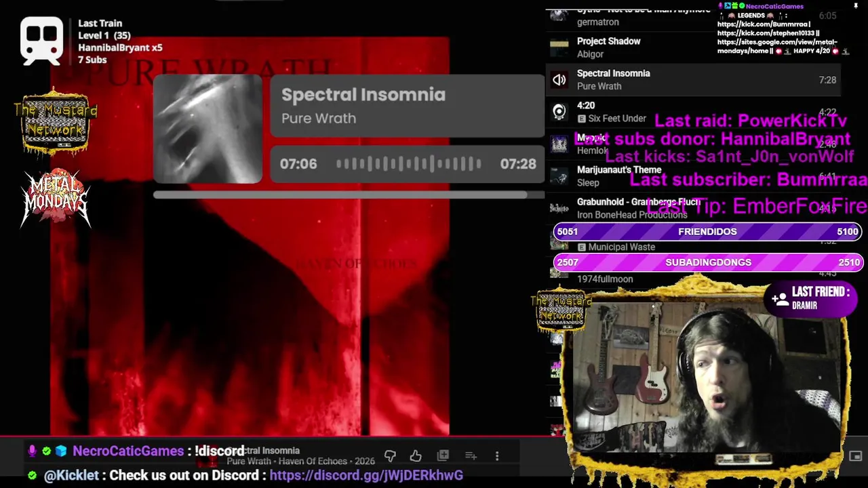Click the webcam video feed
The height and width of the screenshot is (488, 868).
(x=705, y=376)
